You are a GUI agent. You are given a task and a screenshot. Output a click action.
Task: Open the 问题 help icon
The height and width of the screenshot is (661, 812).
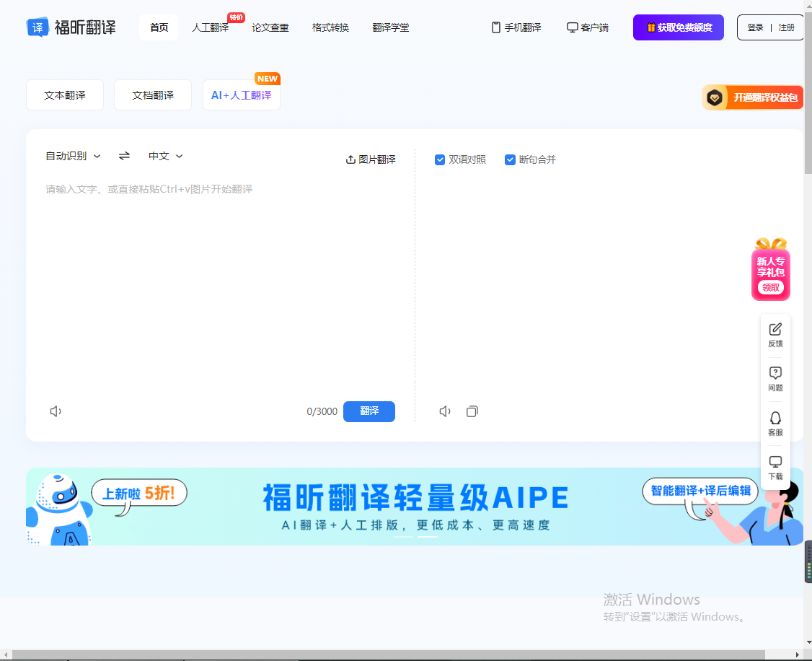tap(775, 379)
